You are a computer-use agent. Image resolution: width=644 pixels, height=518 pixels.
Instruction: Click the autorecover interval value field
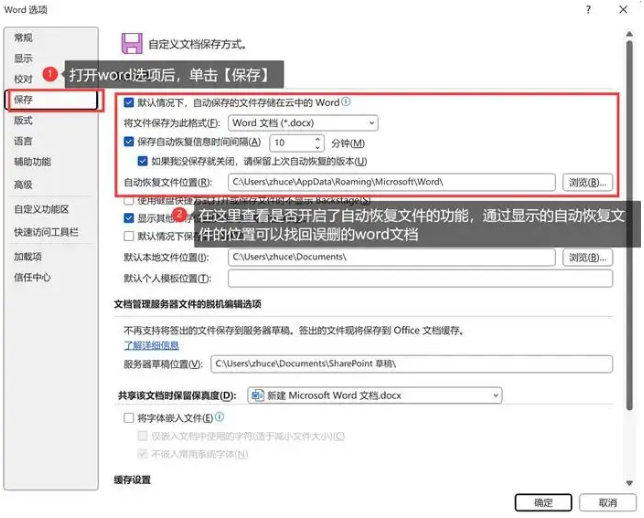pos(291,143)
